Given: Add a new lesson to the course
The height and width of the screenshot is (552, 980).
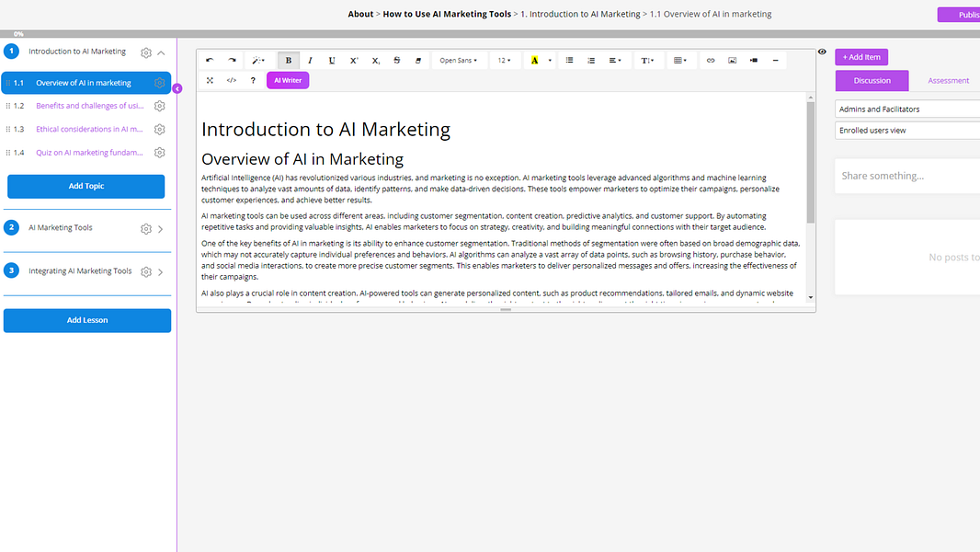Looking at the screenshot, I should [86, 320].
